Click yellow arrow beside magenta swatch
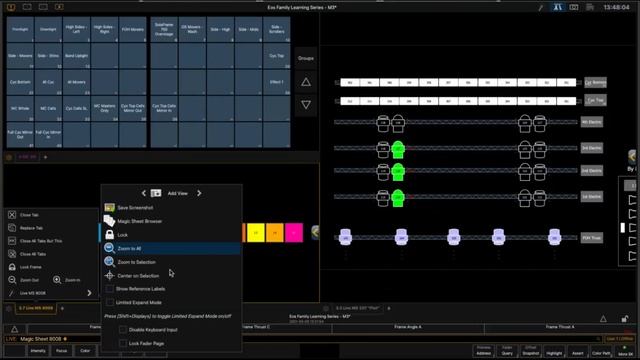 coord(316,232)
